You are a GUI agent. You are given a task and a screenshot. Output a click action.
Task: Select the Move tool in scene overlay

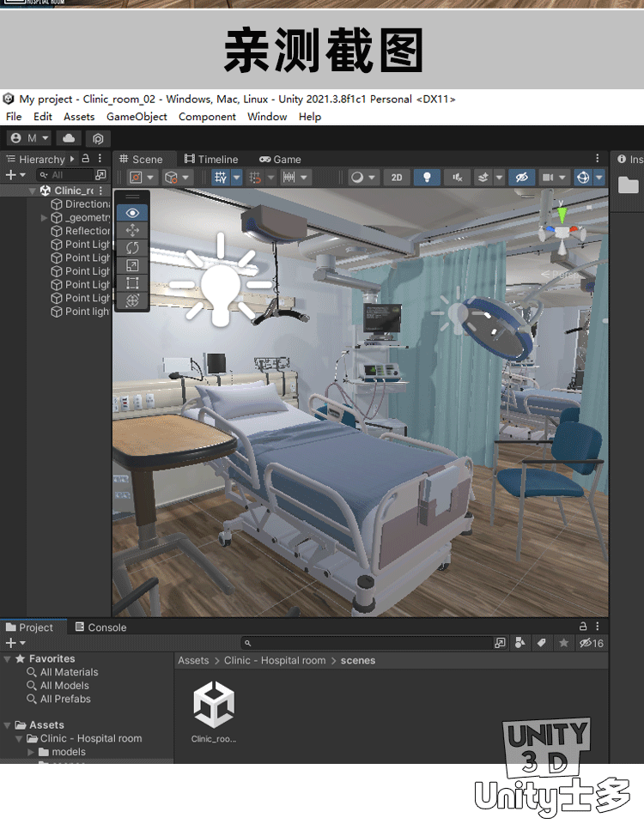(x=132, y=230)
